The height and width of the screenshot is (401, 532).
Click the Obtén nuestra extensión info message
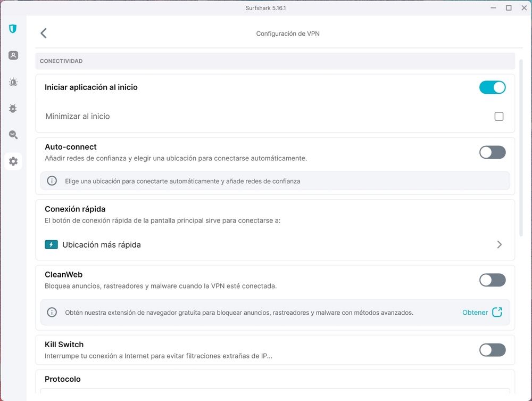pyautogui.click(x=239, y=313)
